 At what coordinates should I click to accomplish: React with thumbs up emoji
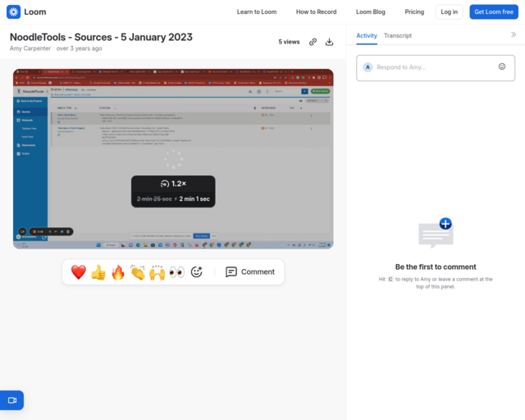[98, 272]
